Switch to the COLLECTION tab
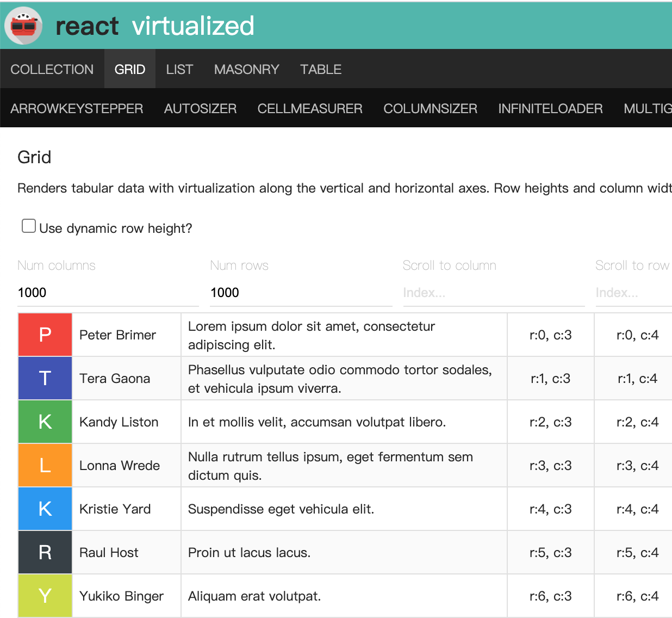 click(52, 69)
